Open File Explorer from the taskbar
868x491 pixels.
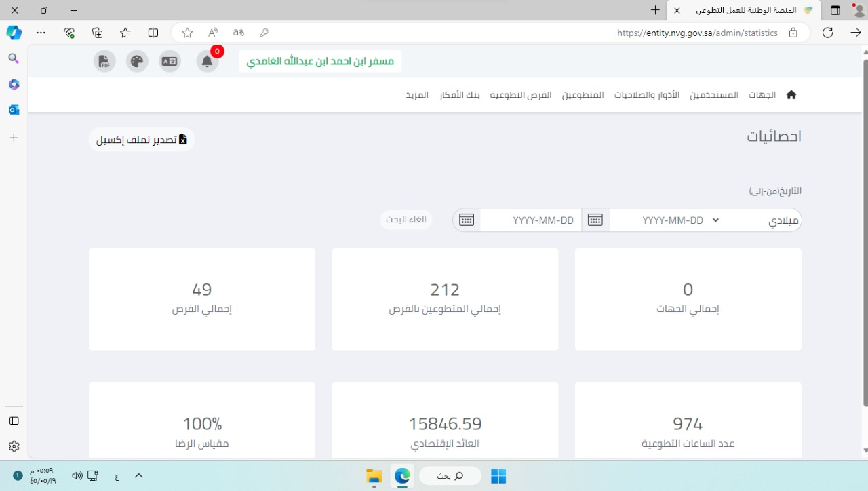(x=374, y=476)
